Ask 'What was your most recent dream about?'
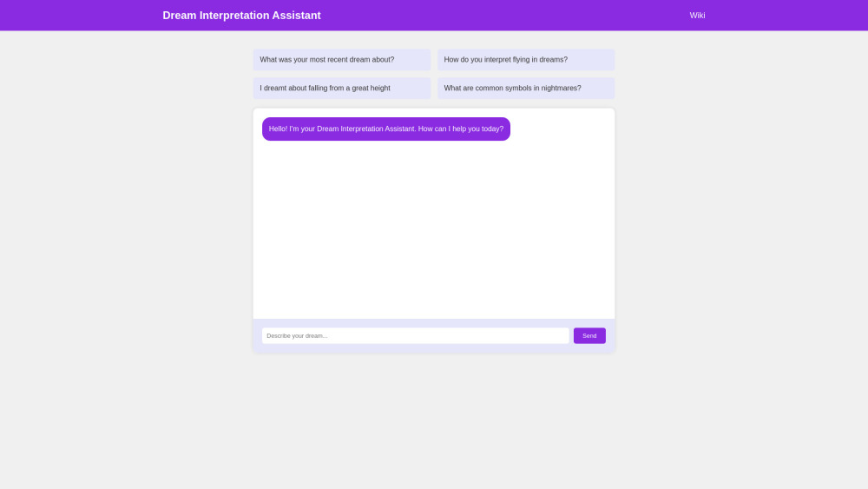 (341, 60)
